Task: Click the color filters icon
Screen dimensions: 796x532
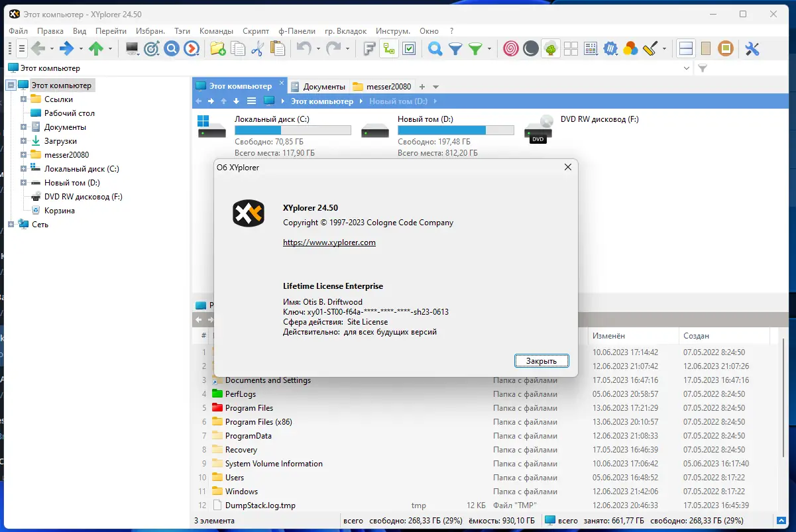Action: (x=630, y=48)
